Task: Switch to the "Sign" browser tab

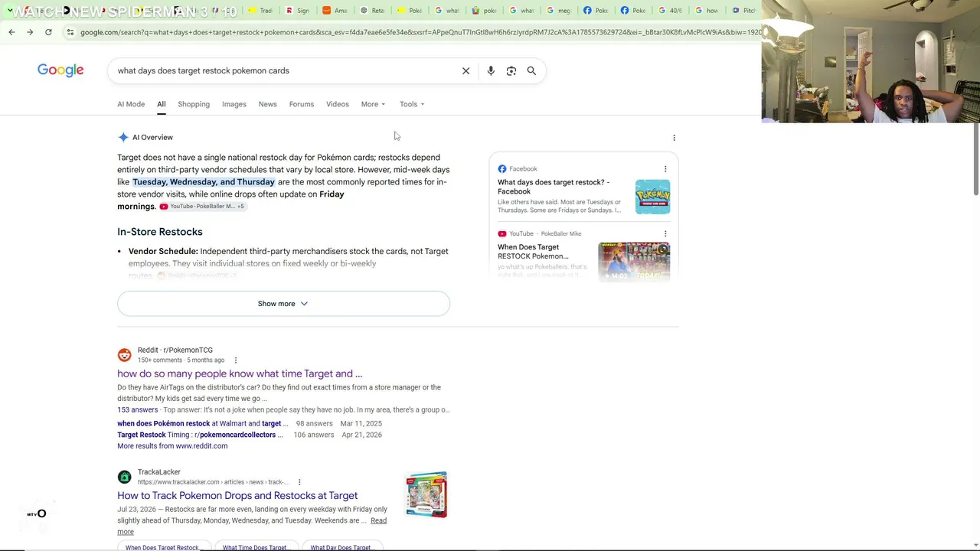Action: 297,11
